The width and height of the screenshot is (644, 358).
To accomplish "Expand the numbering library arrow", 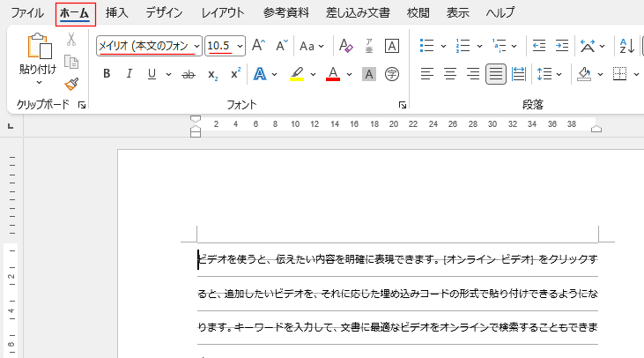I will coord(479,46).
